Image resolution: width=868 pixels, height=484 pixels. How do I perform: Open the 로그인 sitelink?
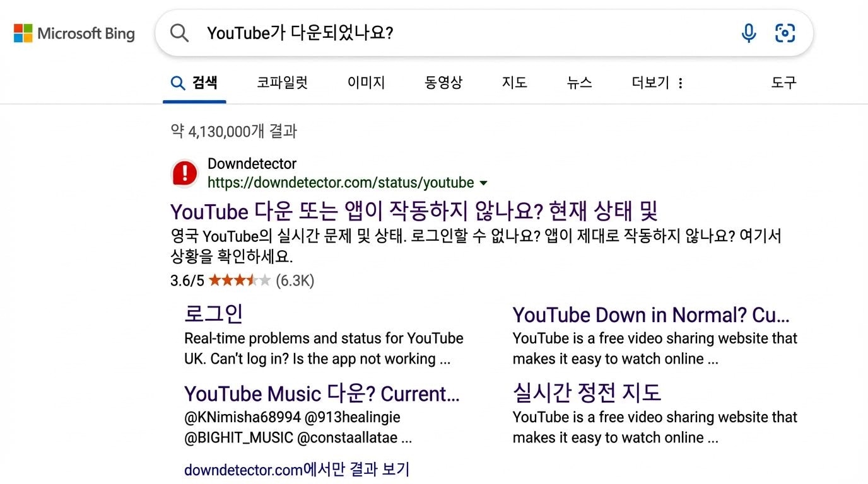click(x=213, y=313)
